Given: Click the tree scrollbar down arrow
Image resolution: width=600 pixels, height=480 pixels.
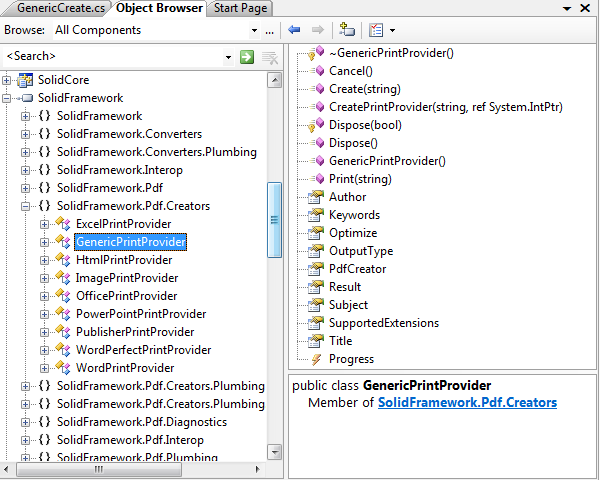Looking at the screenshot, I should [274, 452].
